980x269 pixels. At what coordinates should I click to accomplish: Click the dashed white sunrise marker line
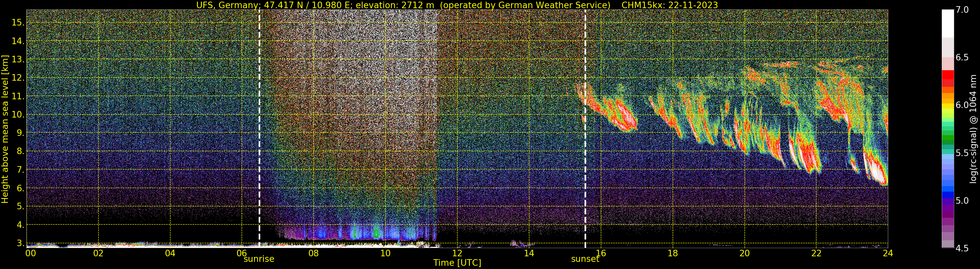tap(260, 129)
